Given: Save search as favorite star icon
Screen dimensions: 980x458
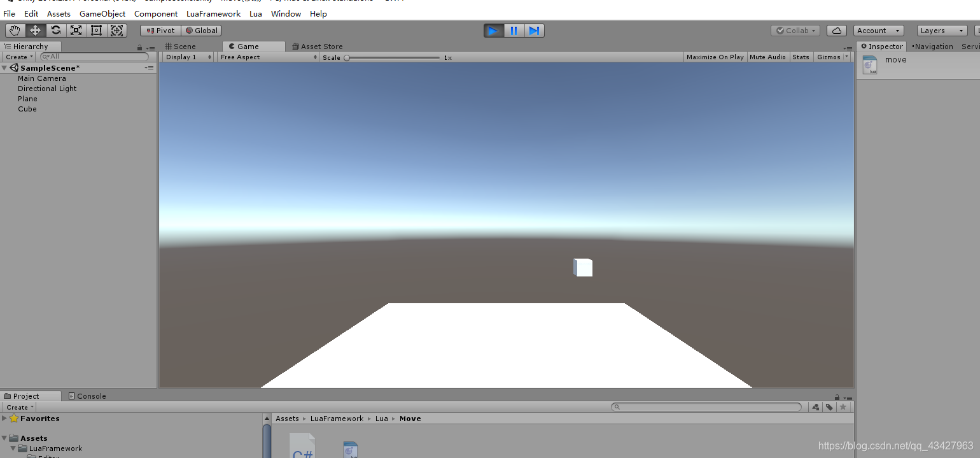Looking at the screenshot, I should [843, 407].
